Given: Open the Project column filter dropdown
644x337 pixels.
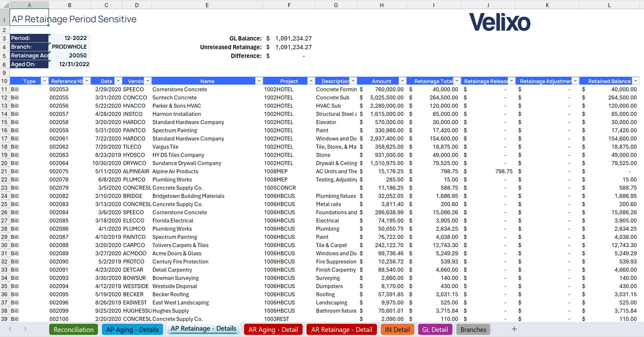Looking at the screenshot, I should (311, 81).
